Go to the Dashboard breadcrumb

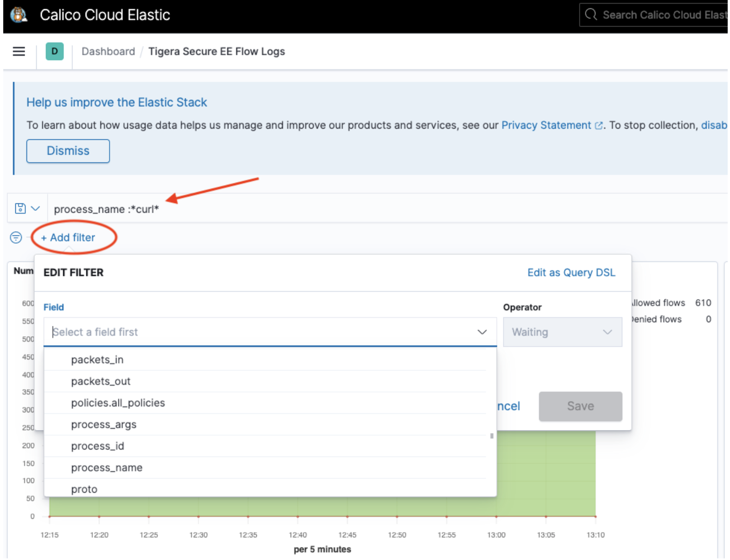(108, 52)
